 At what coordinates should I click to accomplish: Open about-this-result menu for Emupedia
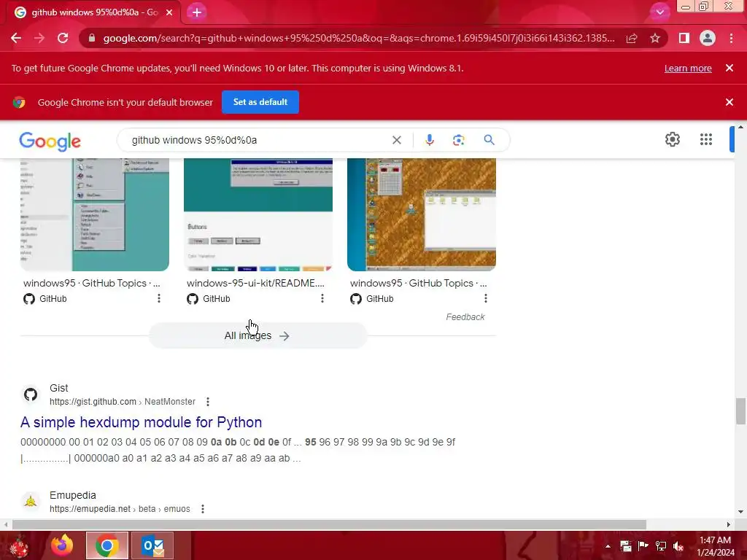pyautogui.click(x=203, y=509)
